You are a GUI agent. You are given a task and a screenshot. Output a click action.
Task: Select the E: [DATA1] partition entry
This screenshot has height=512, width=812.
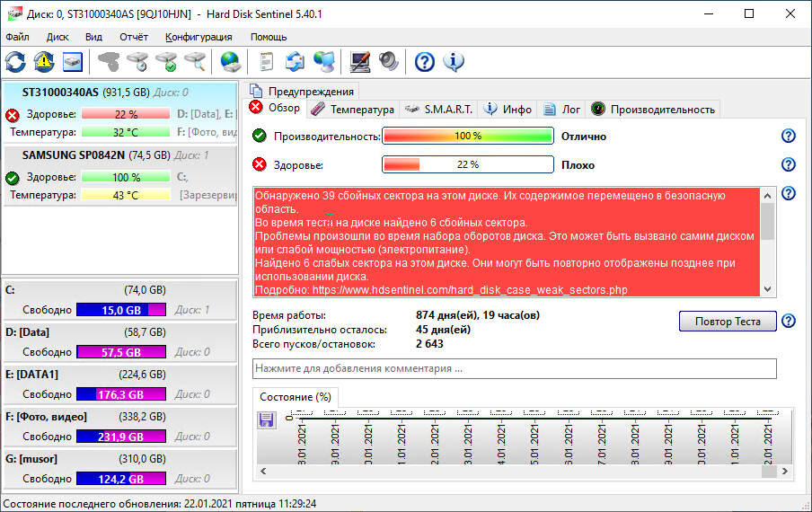tap(120, 384)
